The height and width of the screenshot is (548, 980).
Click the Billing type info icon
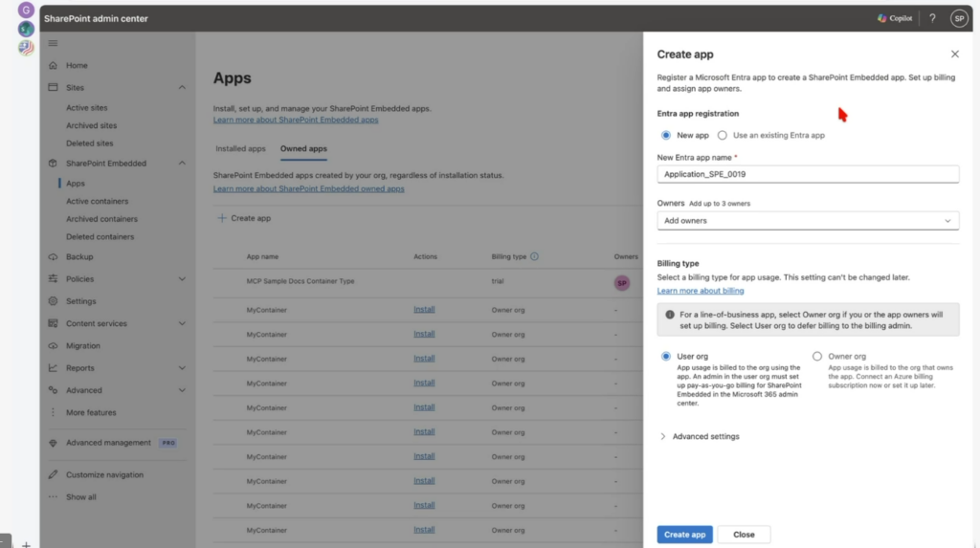tap(534, 256)
